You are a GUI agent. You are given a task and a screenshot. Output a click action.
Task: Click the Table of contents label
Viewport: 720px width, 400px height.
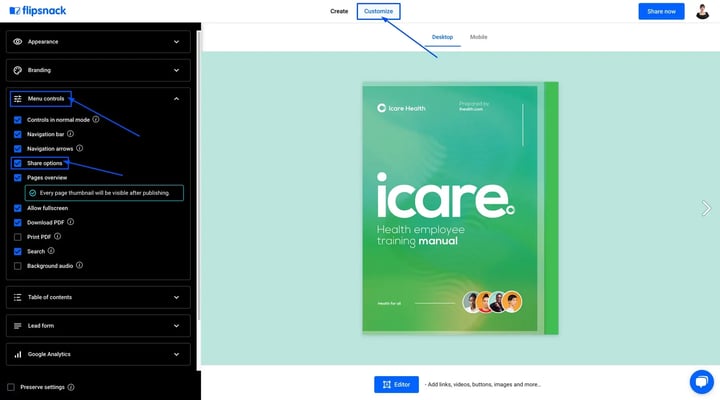click(x=50, y=298)
